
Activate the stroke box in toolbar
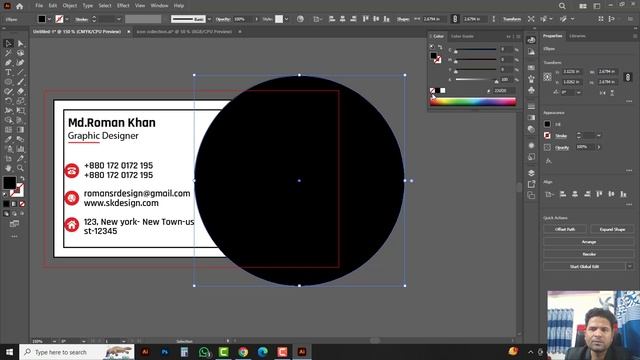tap(18, 191)
